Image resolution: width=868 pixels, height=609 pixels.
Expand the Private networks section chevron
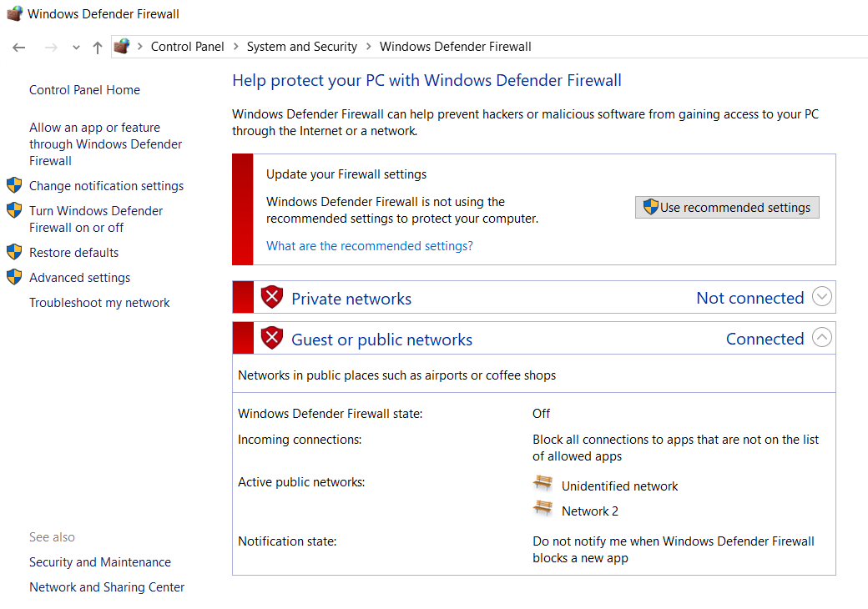(x=822, y=296)
